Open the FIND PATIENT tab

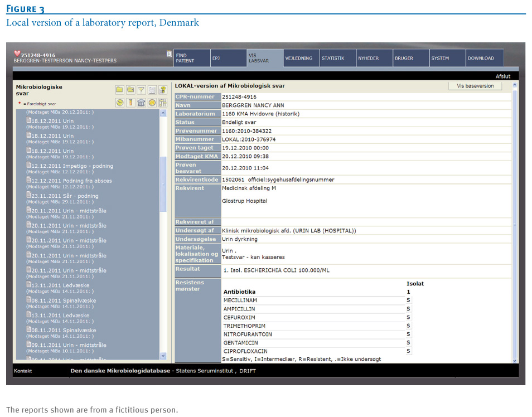tap(192, 58)
